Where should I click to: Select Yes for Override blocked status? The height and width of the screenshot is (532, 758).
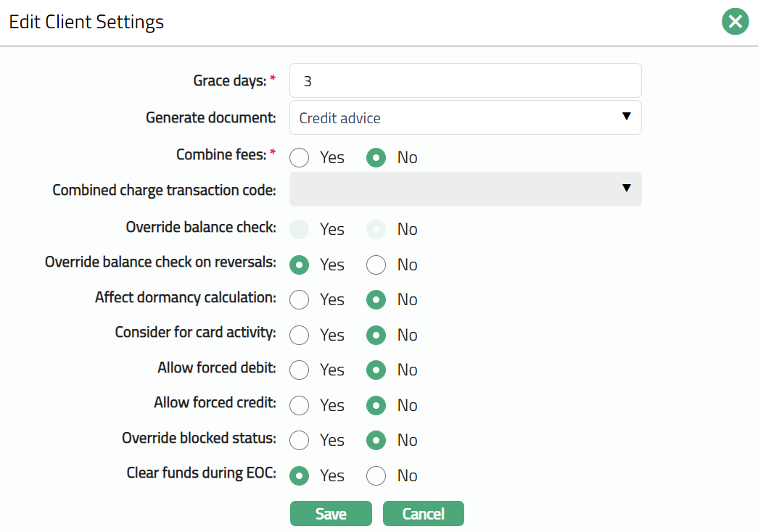(x=300, y=440)
